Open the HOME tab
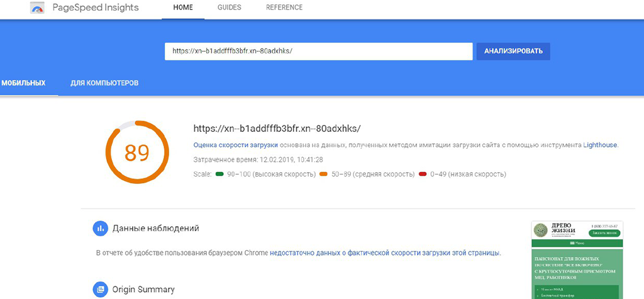 click(x=183, y=8)
